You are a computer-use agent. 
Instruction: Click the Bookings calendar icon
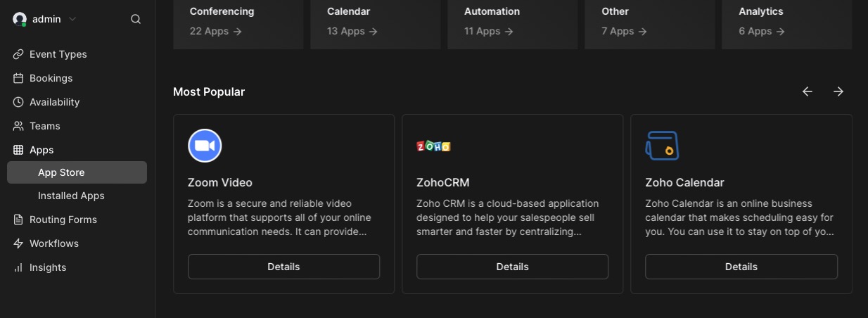(x=18, y=78)
